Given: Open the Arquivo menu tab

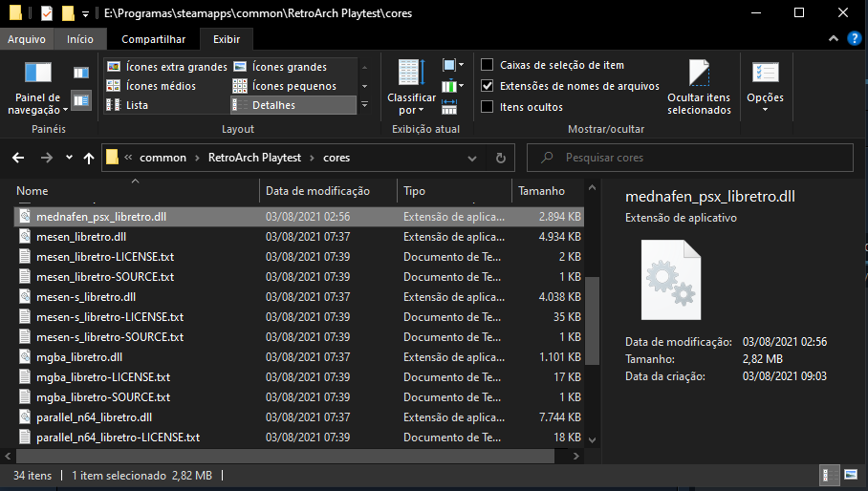Looking at the screenshot, I should click(27, 39).
